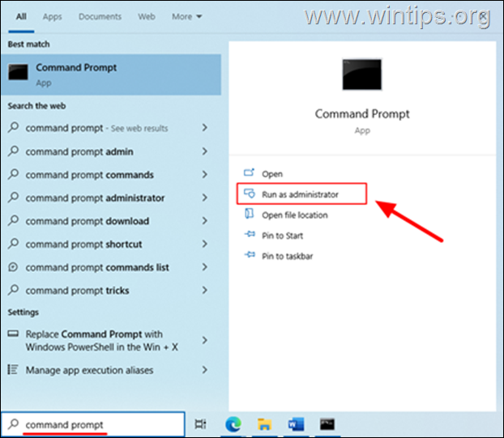Viewport: 504px width, 438px height.
Task: Click the large Command Prompt preview thumbnail
Action: 362,74
